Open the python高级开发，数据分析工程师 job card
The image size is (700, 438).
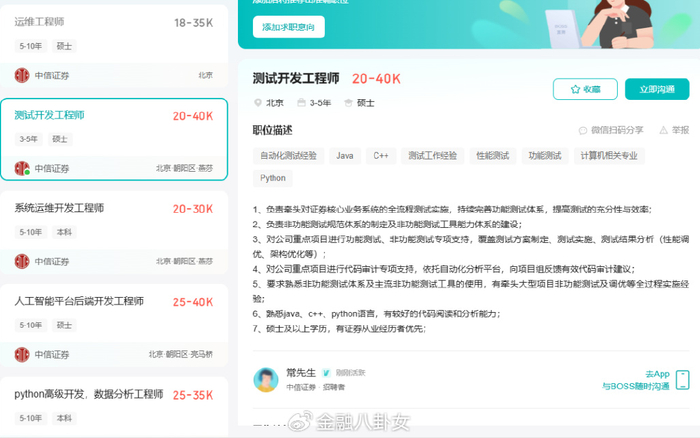coord(114,406)
